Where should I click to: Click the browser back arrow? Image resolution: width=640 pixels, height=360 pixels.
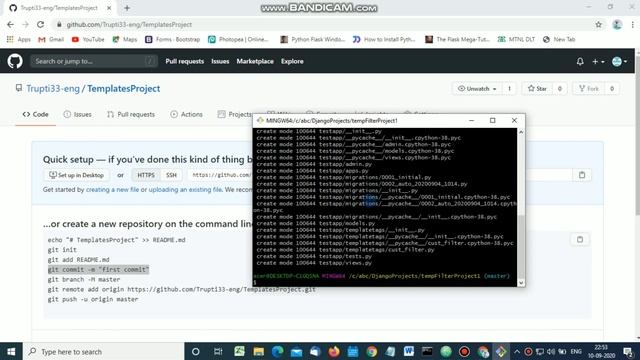tap(10, 24)
